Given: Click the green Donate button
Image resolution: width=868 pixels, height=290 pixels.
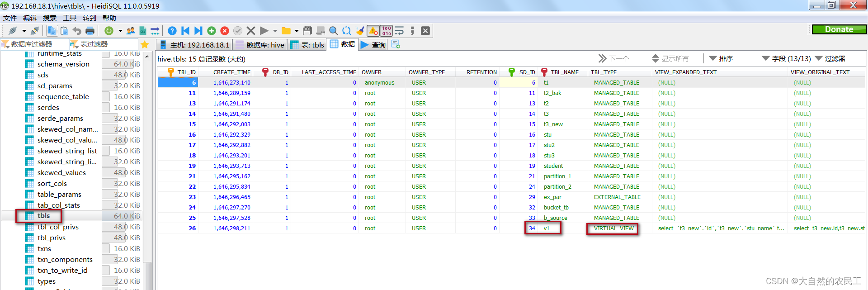Looking at the screenshot, I should click(x=839, y=29).
